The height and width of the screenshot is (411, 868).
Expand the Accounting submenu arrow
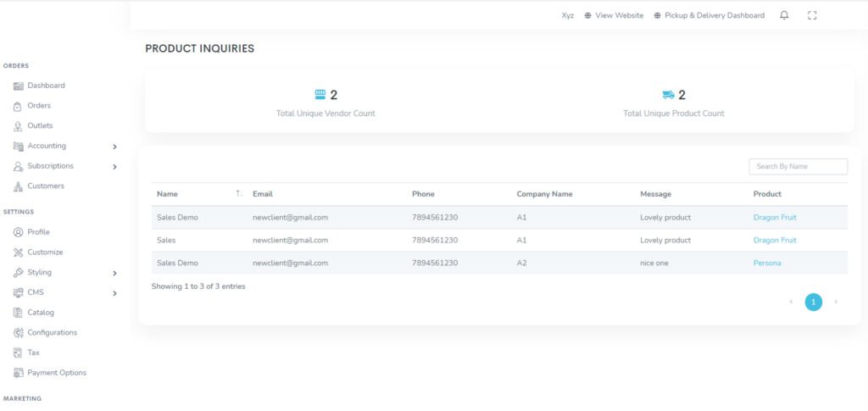114,147
